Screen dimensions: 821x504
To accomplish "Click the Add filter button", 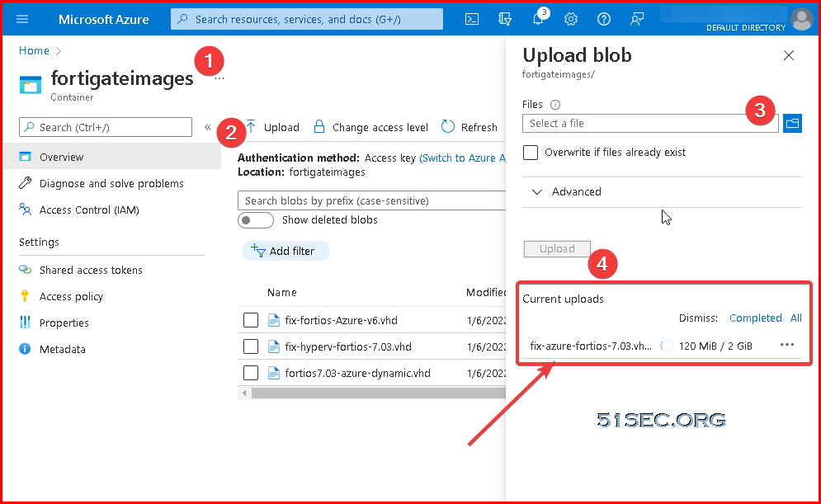I will click(285, 252).
